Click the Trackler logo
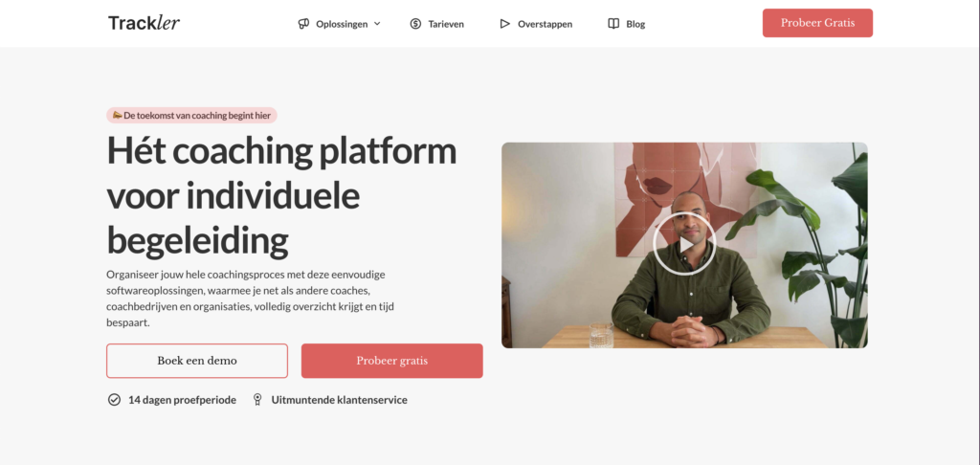The width and height of the screenshot is (980, 465). (x=144, y=23)
